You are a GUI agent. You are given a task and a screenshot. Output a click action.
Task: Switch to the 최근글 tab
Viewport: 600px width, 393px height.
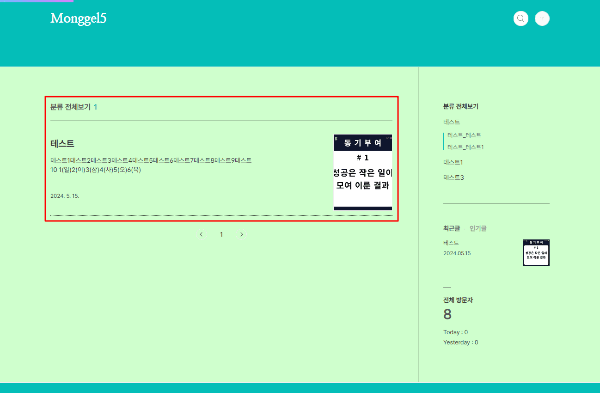point(452,228)
